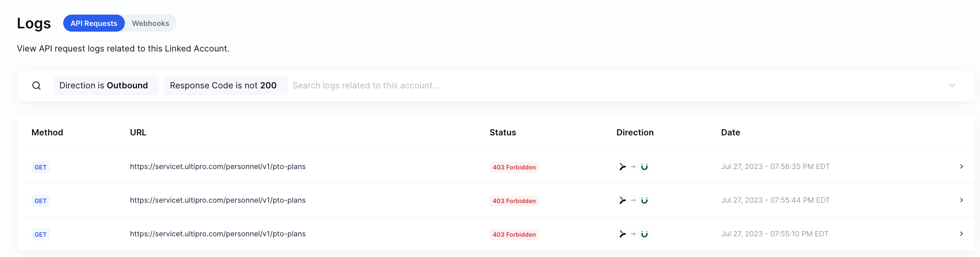Screen dimensions: 980x257
Task: Click Merge icon in 07:55:44 PM row
Action: coord(622,200)
